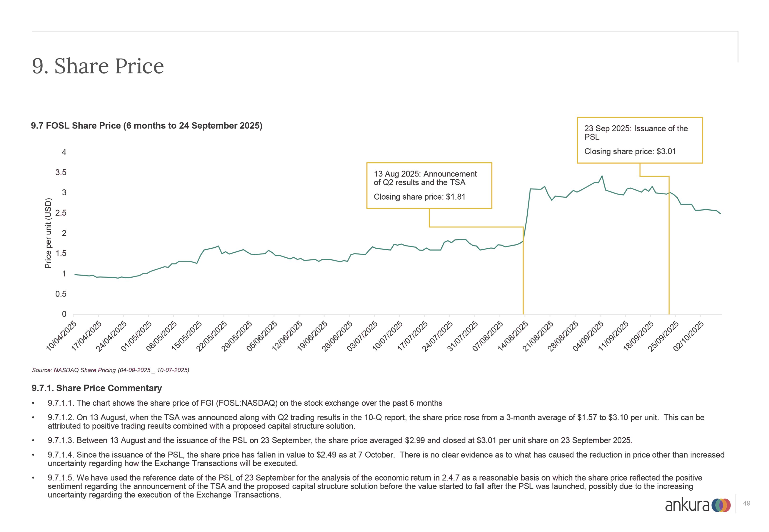Click the 'Price per unit (USD)' axis title
This screenshot has height=532, width=769.
click(x=48, y=233)
